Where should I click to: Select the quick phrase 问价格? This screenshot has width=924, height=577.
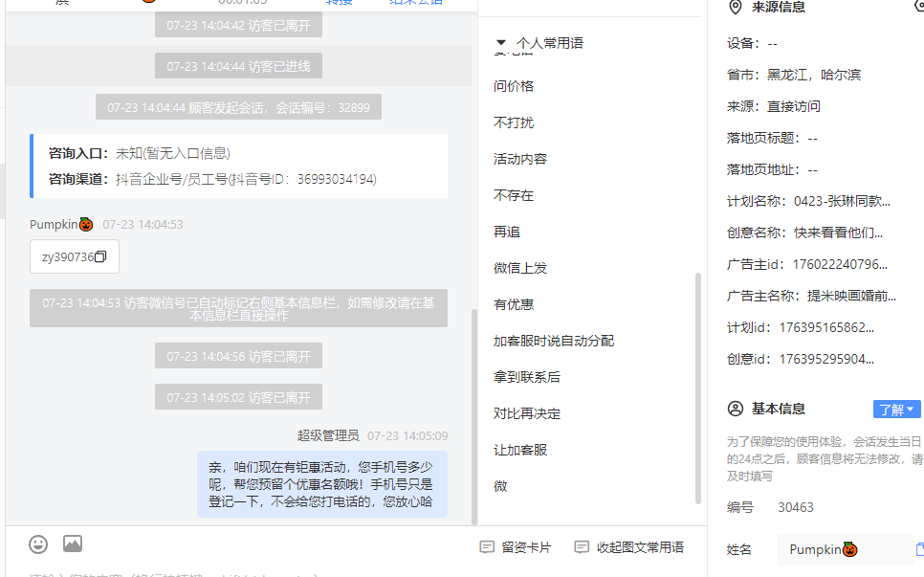[514, 86]
